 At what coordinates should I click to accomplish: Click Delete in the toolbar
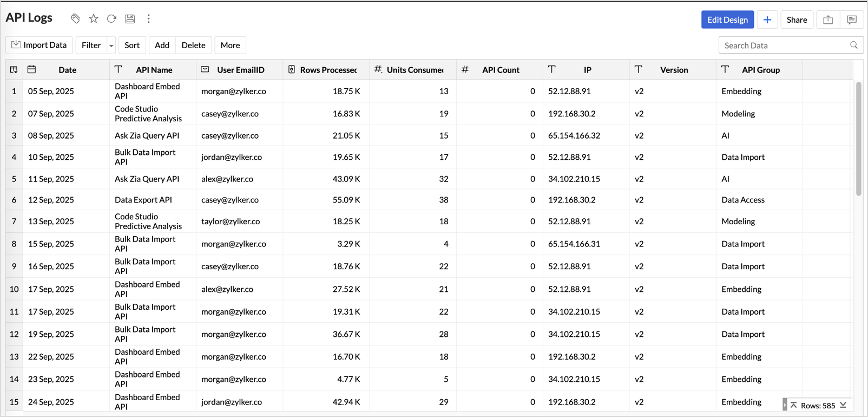(x=193, y=45)
